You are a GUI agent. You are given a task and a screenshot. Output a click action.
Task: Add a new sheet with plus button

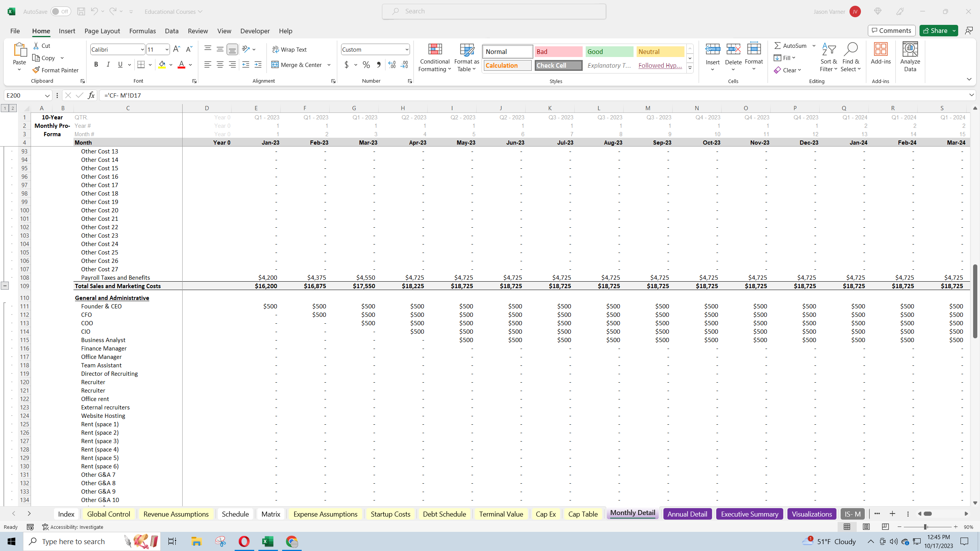[x=892, y=514]
